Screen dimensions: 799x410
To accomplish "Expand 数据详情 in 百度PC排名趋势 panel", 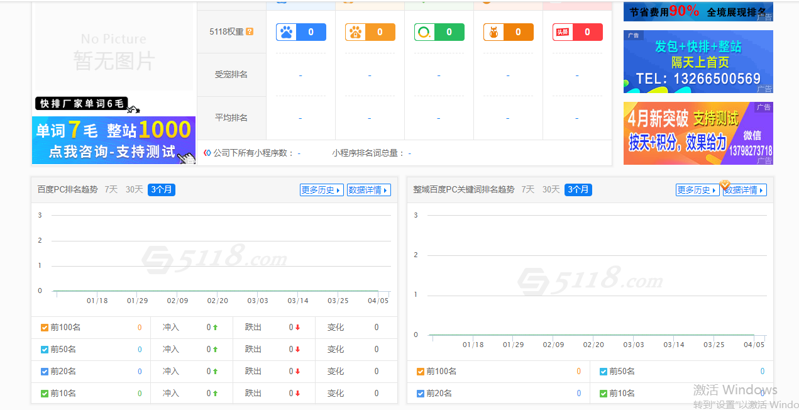I will (369, 190).
